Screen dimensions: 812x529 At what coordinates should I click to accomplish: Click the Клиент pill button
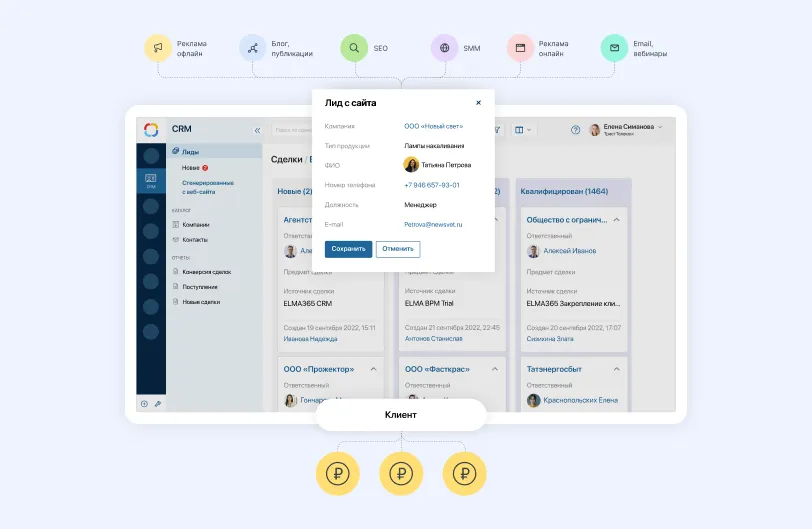[401, 415]
